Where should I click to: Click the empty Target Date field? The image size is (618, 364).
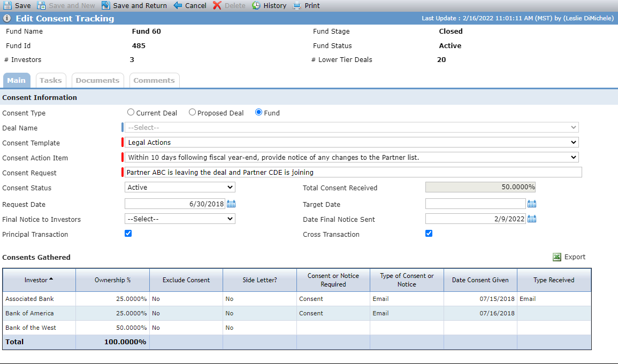point(476,204)
